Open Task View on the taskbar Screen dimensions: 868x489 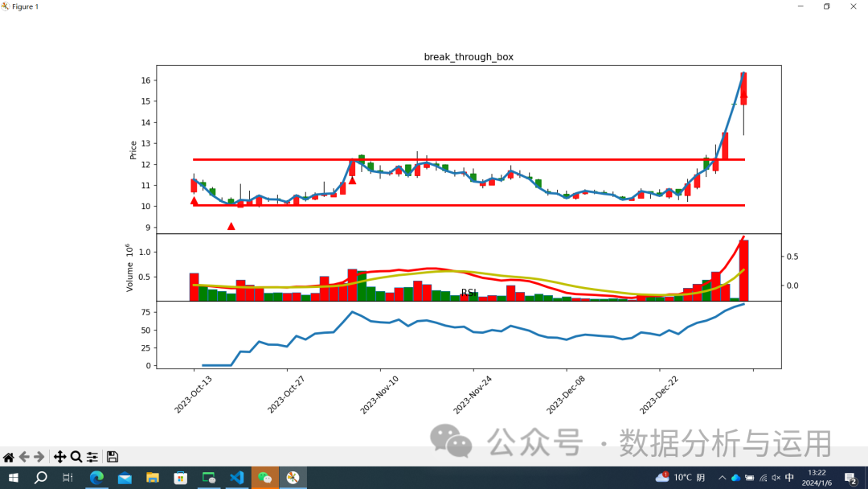click(x=68, y=478)
